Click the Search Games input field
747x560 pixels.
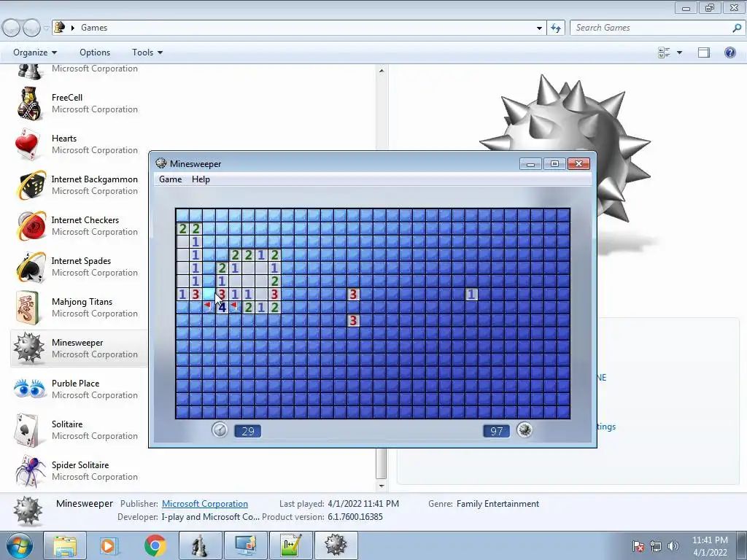(x=650, y=28)
